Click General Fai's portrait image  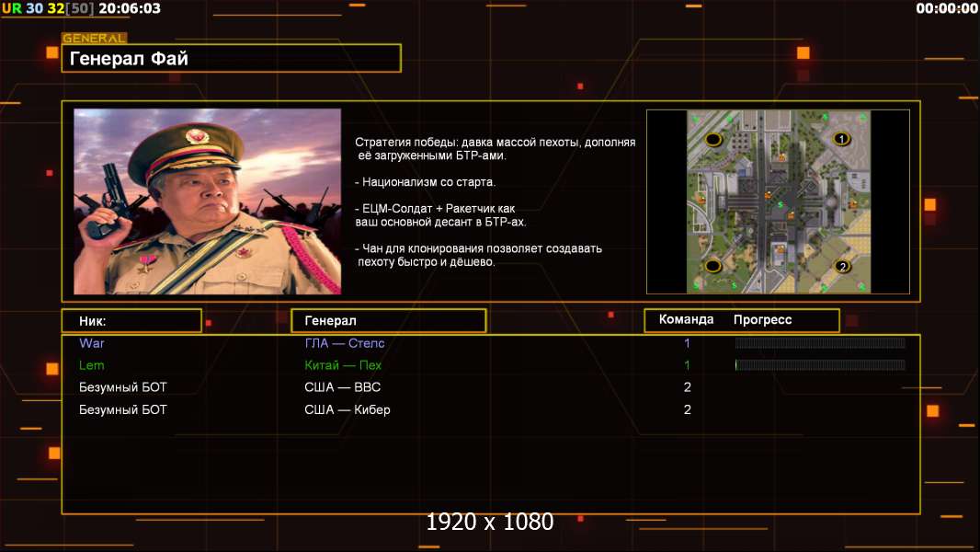207,201
